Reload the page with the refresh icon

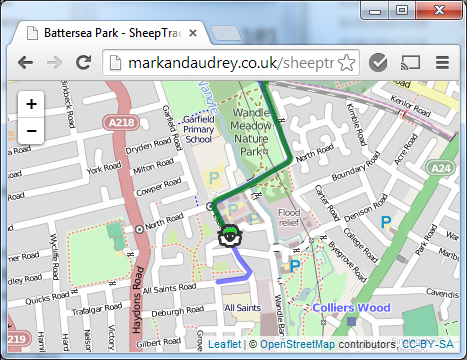click(83, 62)
